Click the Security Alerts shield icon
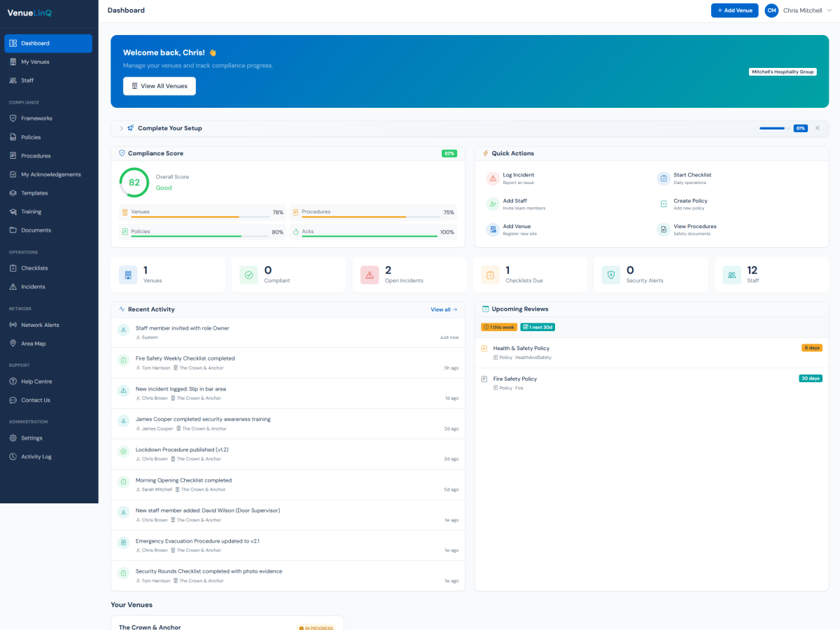 click(611, 274)
